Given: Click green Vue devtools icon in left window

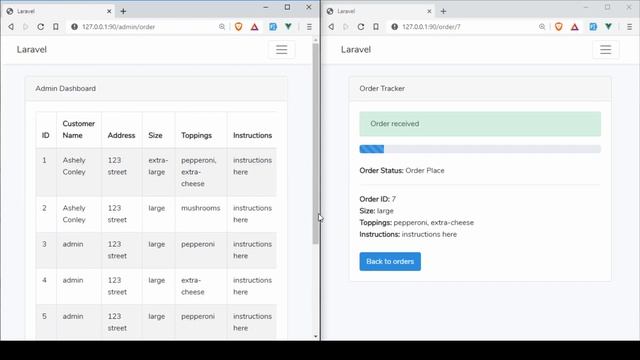Looking at the screenshot, I should click(x=288, y=27).
